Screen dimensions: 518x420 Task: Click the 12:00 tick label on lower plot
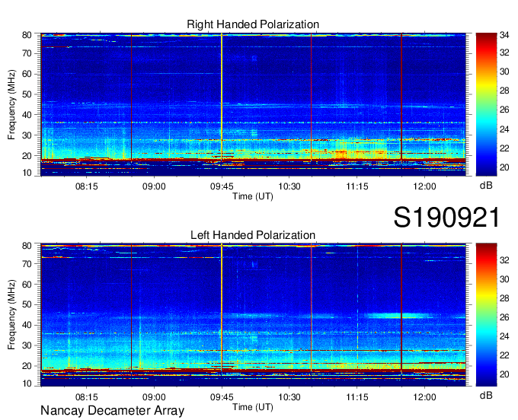click(x=424, y=397)
